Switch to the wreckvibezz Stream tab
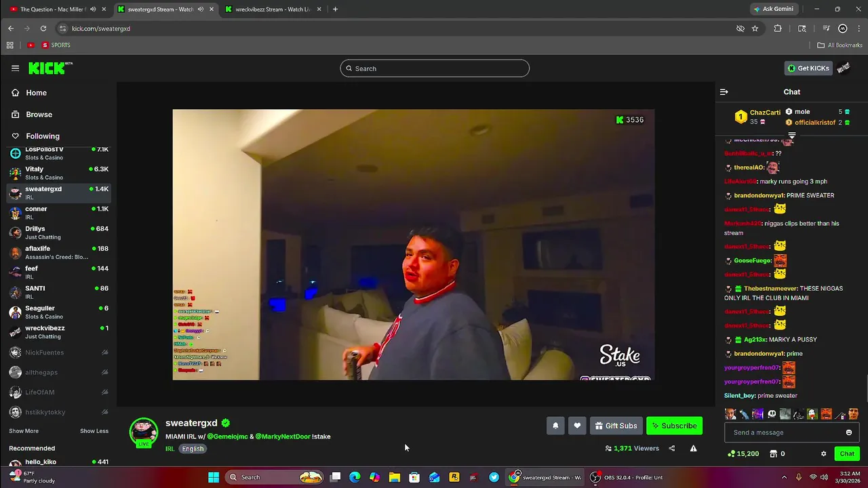This screenshot has height=488, width=868. [273, 9]
